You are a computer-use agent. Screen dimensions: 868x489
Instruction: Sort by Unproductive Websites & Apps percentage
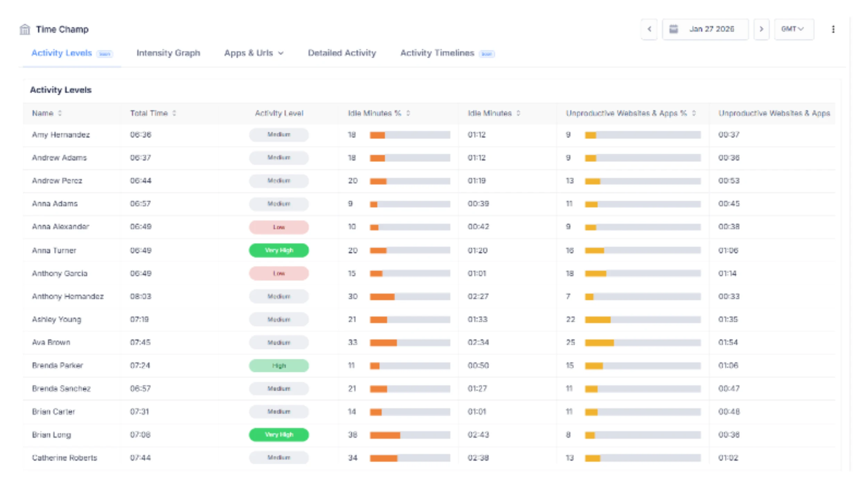694,113
